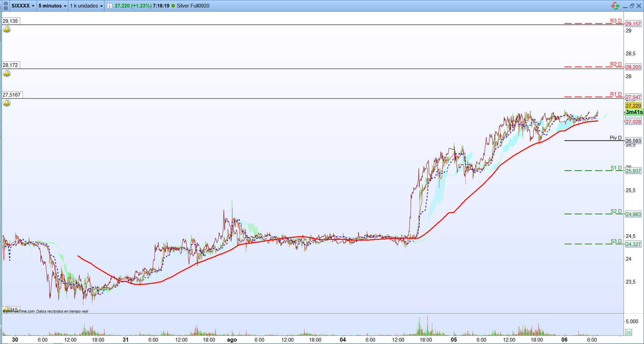Click the green market status dot
This screenshot has height=344, width=644.
tap(173, 6)
